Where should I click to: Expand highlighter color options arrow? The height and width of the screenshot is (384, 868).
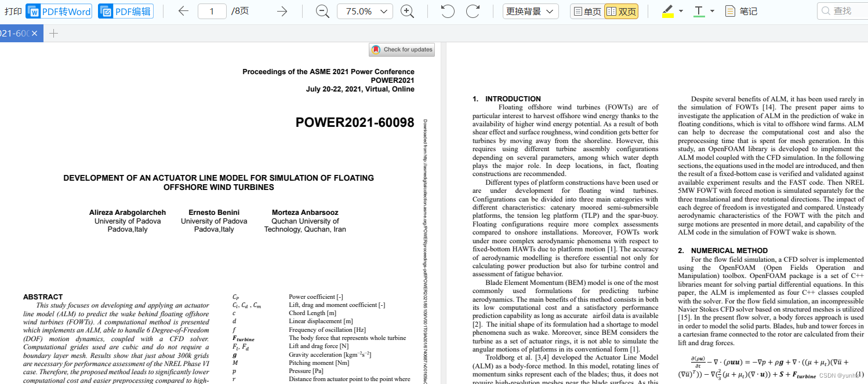681,11
